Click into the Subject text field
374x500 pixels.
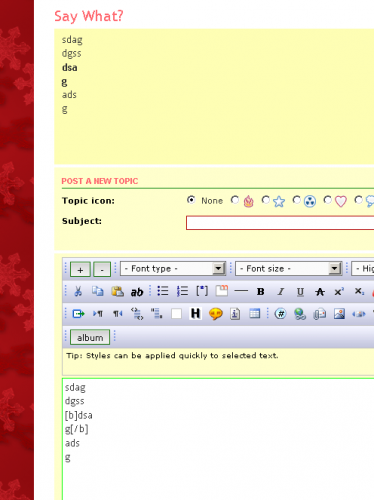pos(280,223)
